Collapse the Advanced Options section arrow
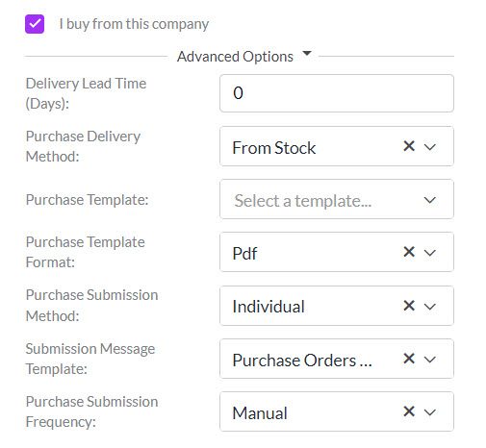This screenshot has width=486, height=448. [307, 53]
